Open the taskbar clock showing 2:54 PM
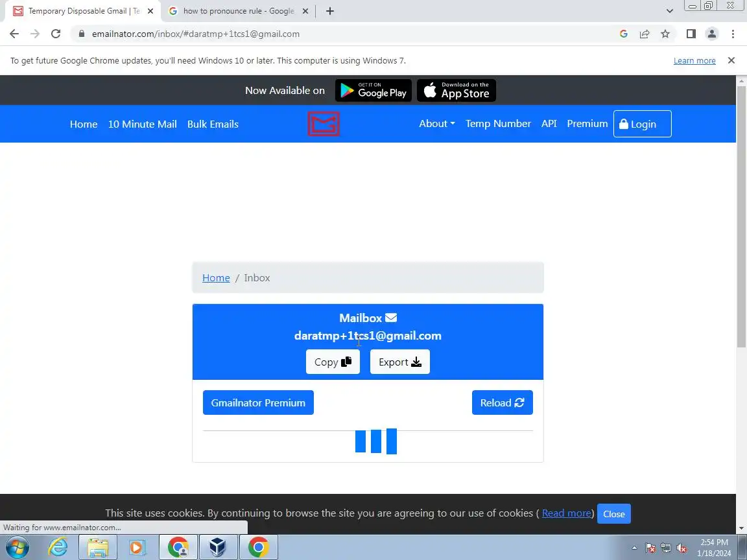Screen dimensions: 747x560 coord(714,548)
